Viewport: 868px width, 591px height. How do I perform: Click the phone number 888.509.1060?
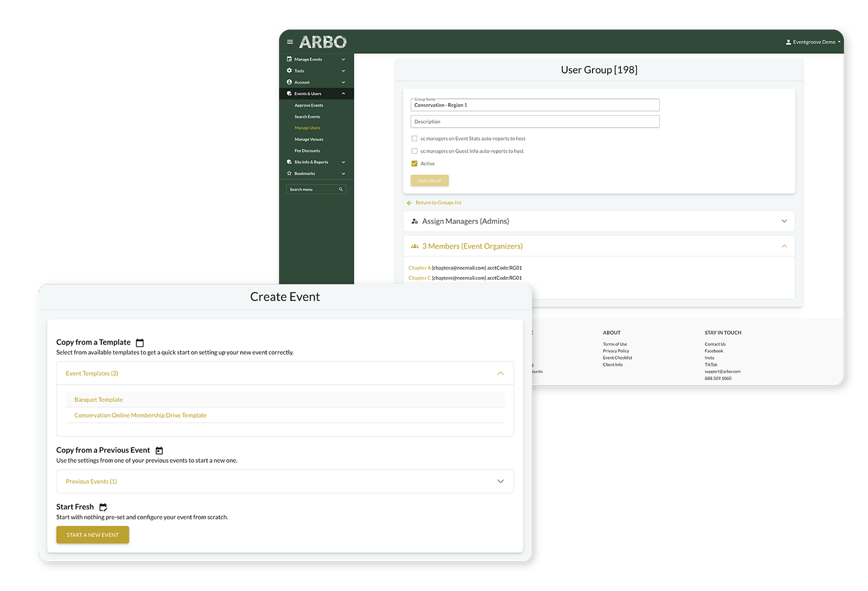pos(718,379)
